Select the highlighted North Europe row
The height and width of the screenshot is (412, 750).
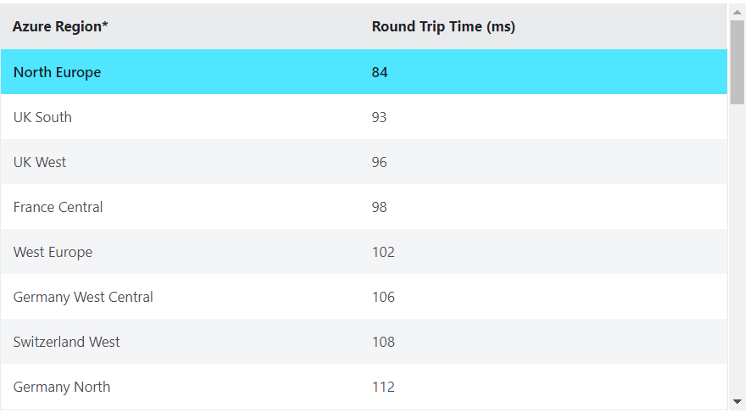pos(364,72)
